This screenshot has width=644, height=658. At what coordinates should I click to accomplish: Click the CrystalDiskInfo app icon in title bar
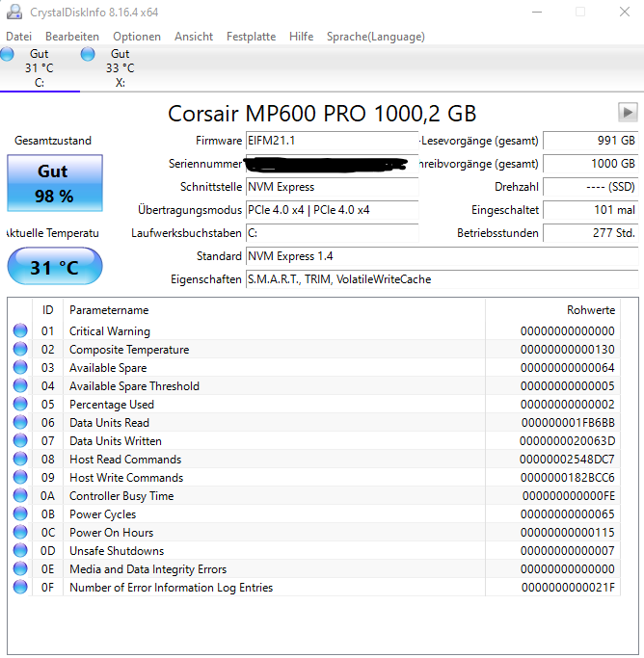click(x=14, y=12)
